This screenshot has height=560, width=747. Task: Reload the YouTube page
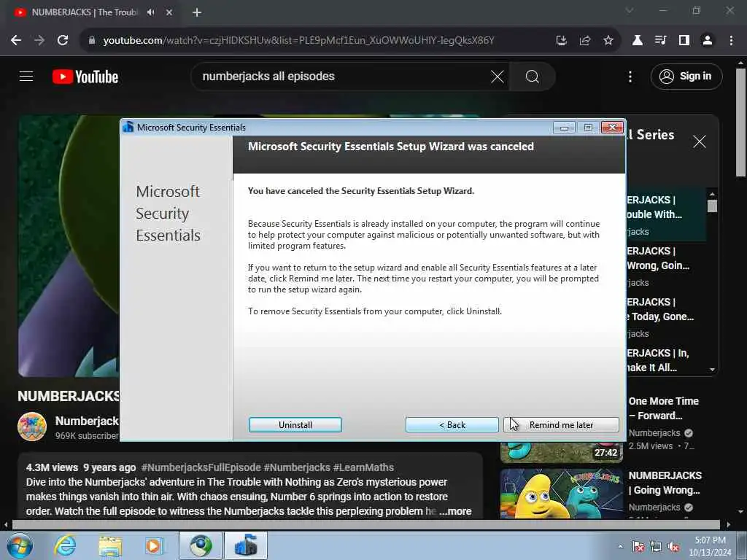point(63,41)
